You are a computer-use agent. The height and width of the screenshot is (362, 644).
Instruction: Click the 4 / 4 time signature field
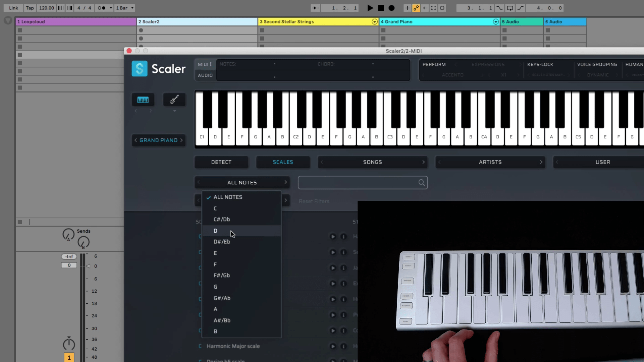(84, 8)
